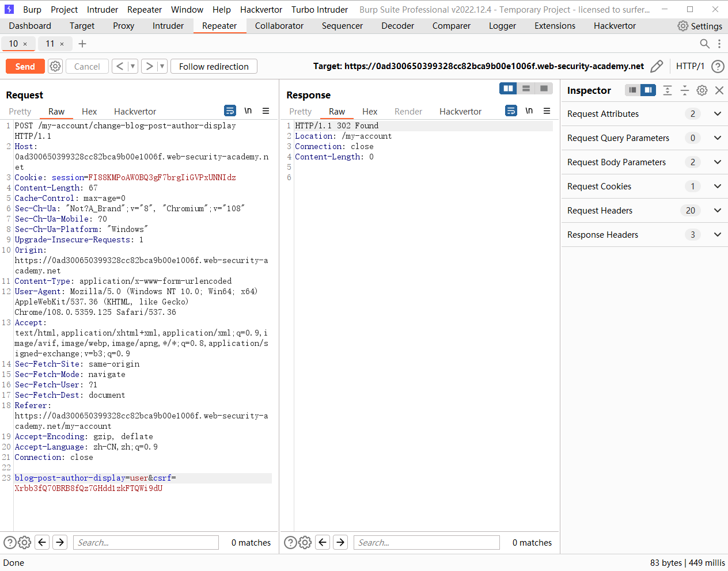728x571 pixels.
Task: Open Response search help icon
Action: [291, 542]
